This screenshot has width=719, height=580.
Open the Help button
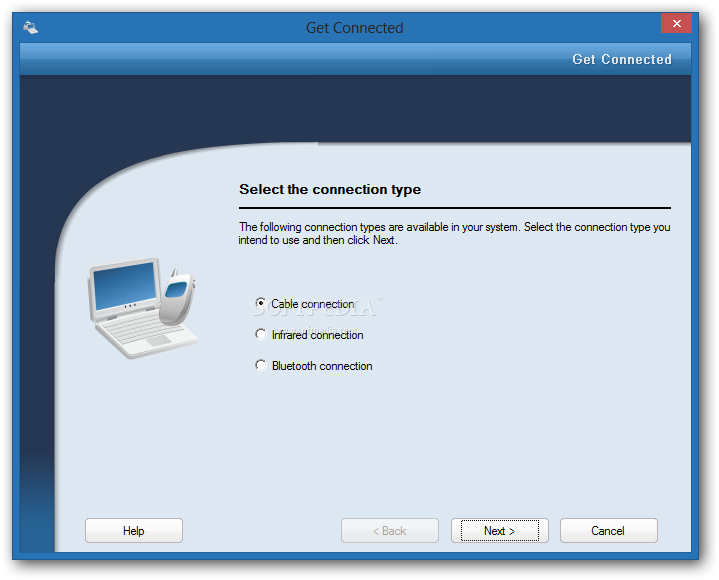pos(134,531)
